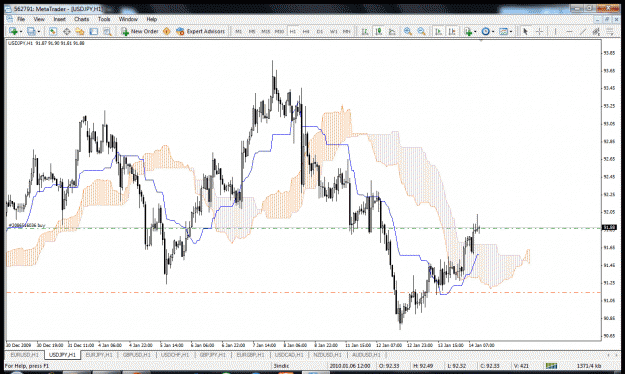Screen dimensions: 625x374
Task: Click the 91.88 current price label
Action: 609,228
